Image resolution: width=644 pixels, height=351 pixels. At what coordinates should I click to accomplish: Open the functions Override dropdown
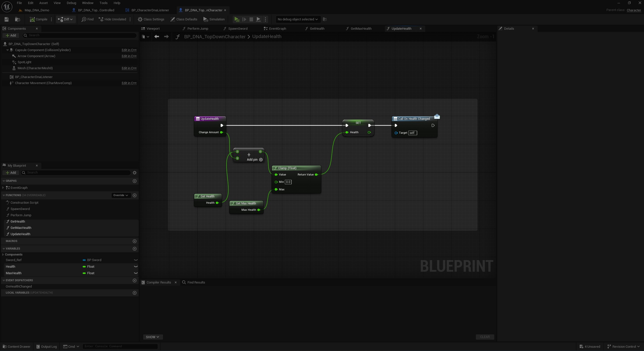(x=121, y=195)
